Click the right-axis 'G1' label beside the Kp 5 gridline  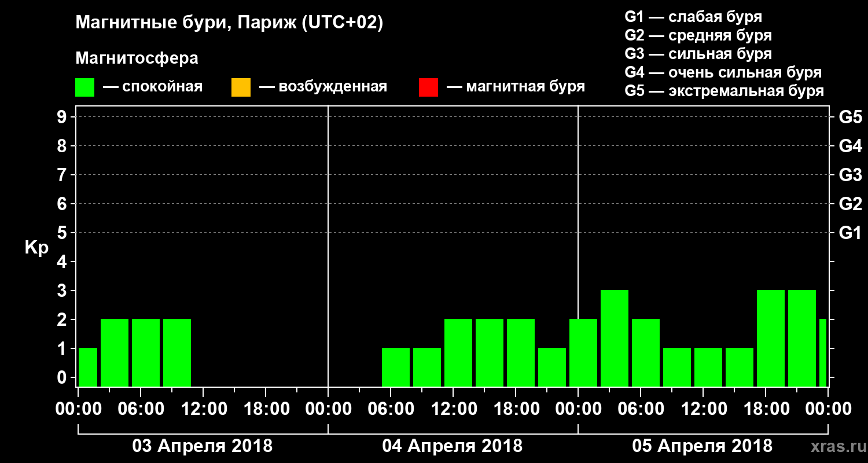851,233
